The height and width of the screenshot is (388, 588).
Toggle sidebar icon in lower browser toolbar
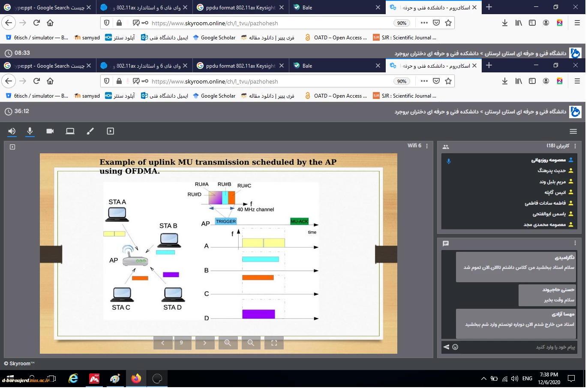532,81
